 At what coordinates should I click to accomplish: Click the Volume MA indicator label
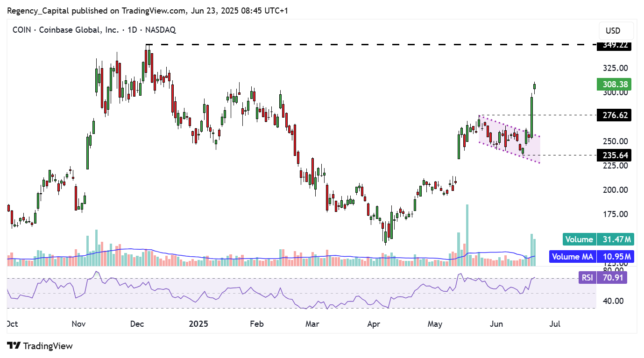(573, 256)
